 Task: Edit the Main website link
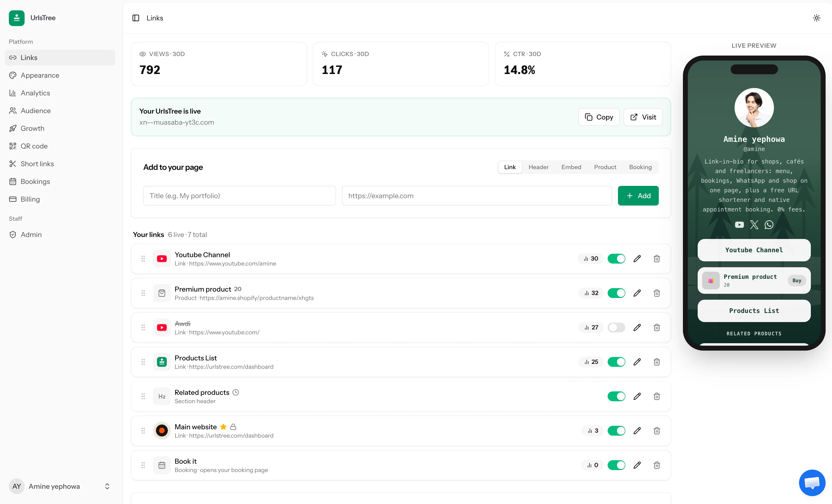(637, 431)
